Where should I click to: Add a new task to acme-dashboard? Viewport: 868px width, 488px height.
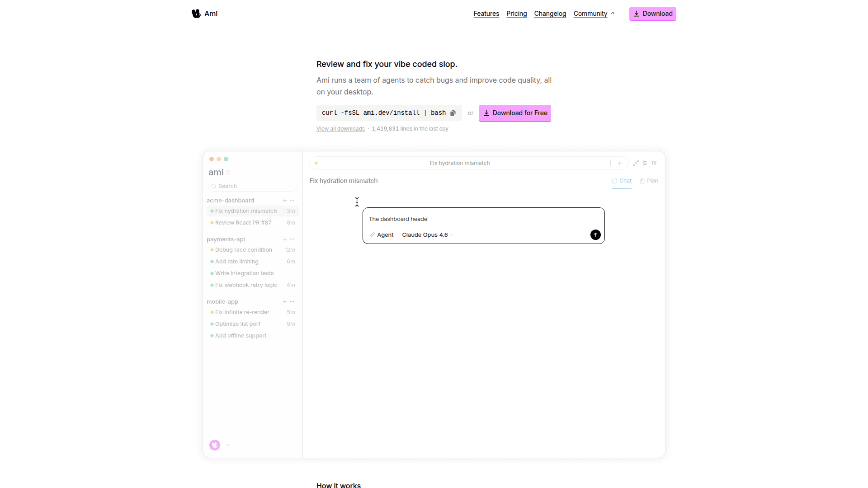[x=285, y=201]
